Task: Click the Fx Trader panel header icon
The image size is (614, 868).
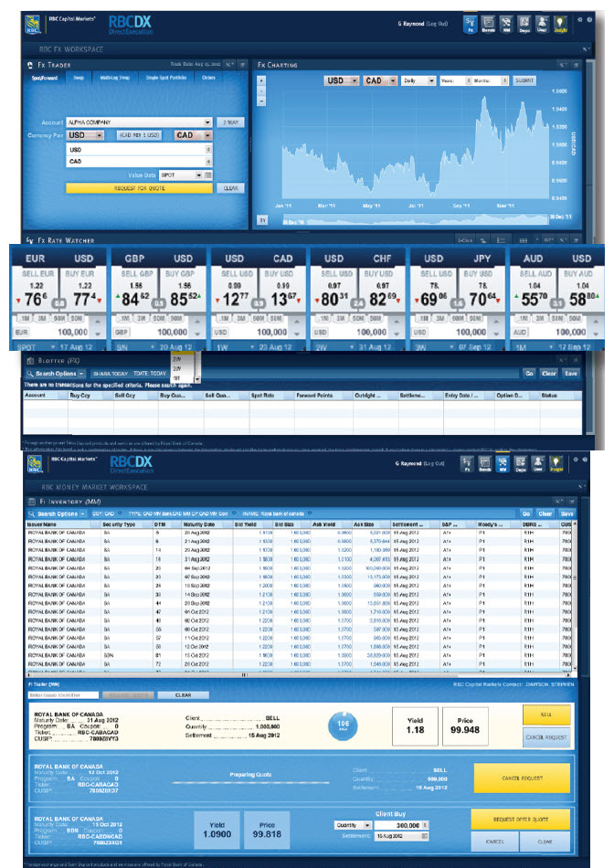Action: (30, 65)
